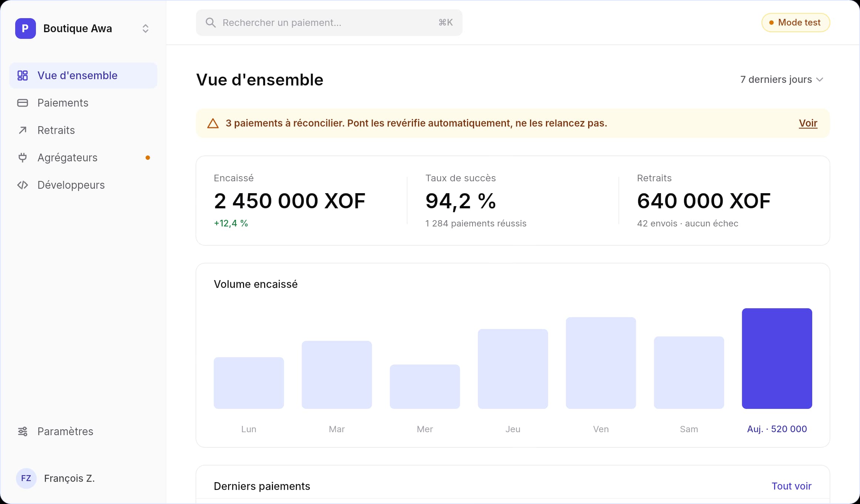The height and width of the screenshot is (504, 860).
Task: Click the François Z. user name
Action: tap(69, 478)
